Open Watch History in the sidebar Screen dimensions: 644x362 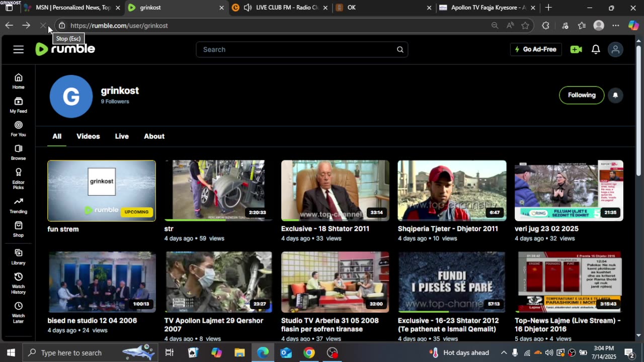click(x=18, y=284)
